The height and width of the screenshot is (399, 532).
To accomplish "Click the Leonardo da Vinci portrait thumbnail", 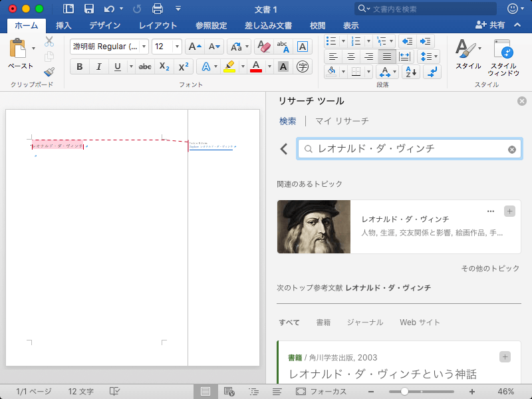I will point(314,227).
